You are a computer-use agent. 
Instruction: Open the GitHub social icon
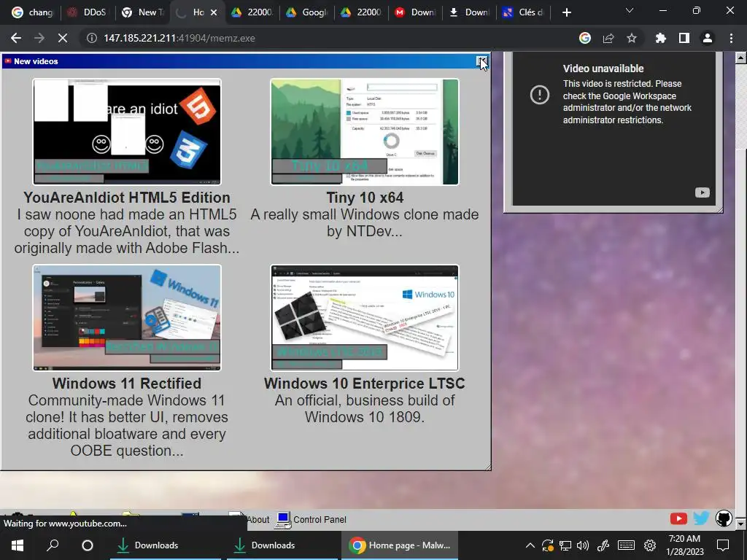pos(724,518)
